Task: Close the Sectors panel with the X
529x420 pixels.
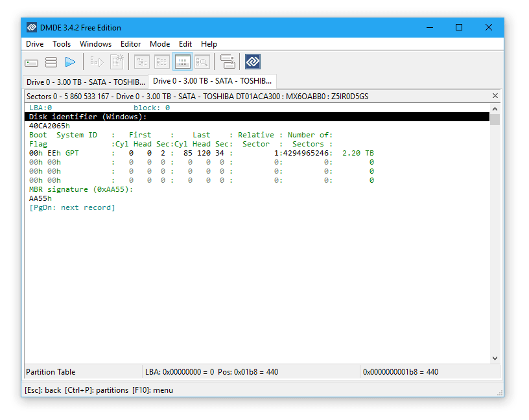Action: [495, 96]
